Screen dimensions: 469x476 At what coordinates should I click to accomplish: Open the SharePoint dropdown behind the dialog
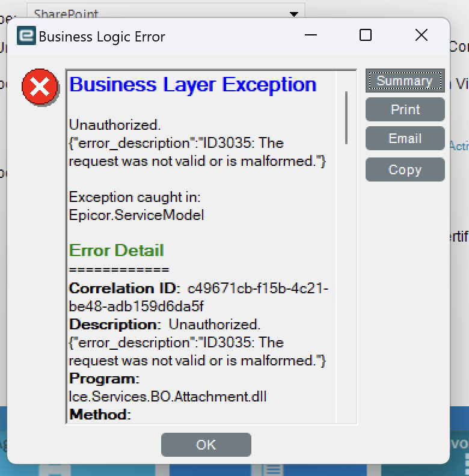pos(294,14)
